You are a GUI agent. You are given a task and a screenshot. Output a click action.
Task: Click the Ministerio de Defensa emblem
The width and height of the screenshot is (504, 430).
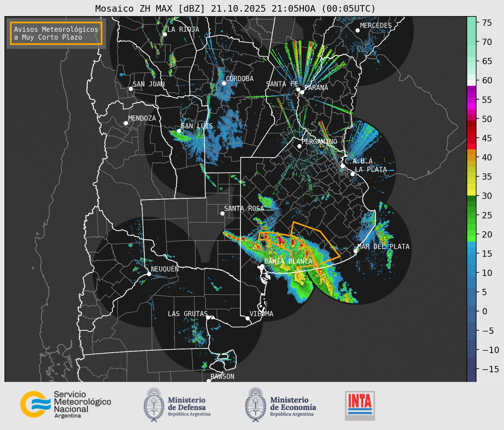click(154, 405)
